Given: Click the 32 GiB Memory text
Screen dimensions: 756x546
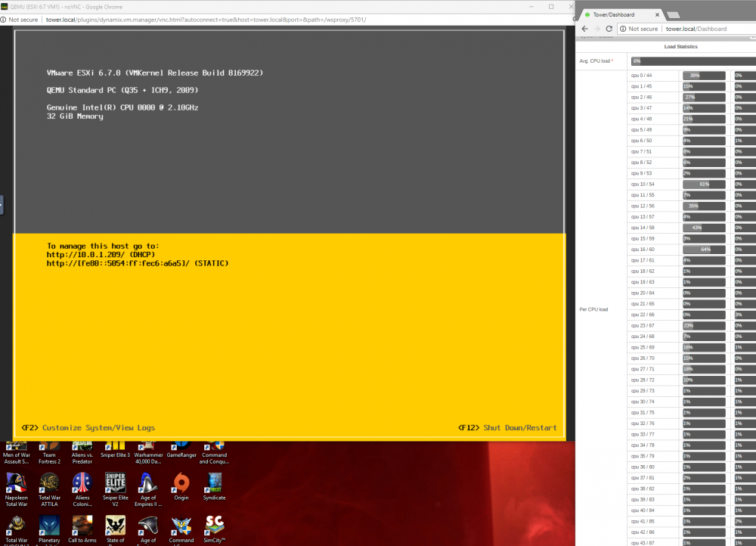Looking at the screenshot, I should 75,116.
